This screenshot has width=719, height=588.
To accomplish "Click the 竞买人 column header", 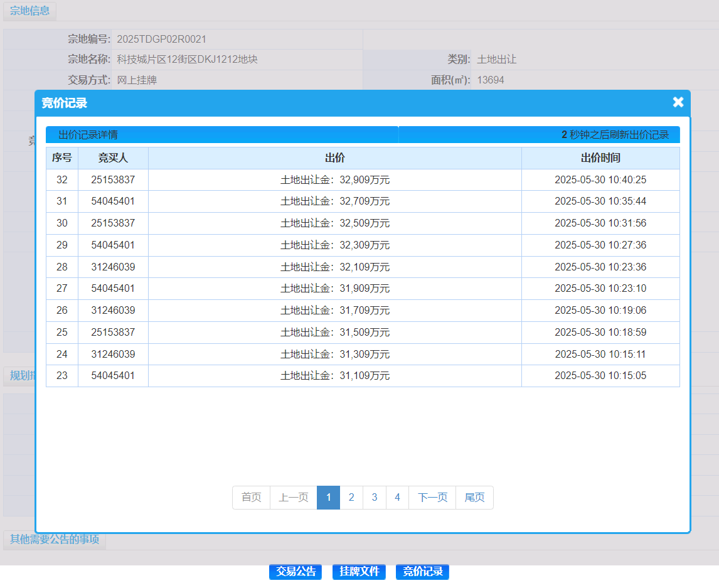I will (x=113, y=158).
